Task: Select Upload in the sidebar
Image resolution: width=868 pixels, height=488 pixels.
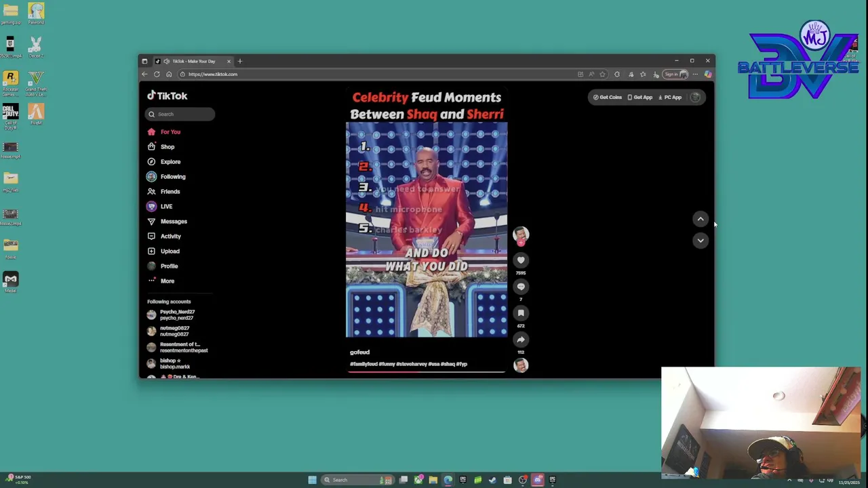Action: pos(163,251)
